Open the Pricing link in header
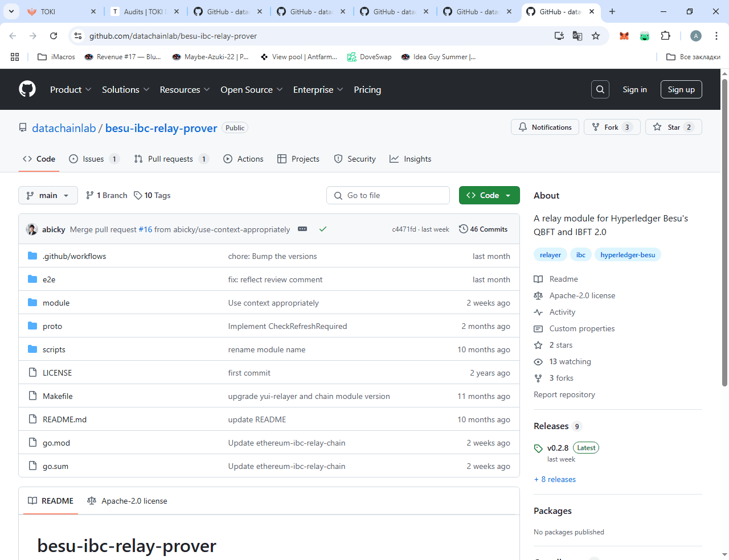Image resolution: width=729 pixels, height=560 pixels. pyautogui.click(x=367, y=89)
